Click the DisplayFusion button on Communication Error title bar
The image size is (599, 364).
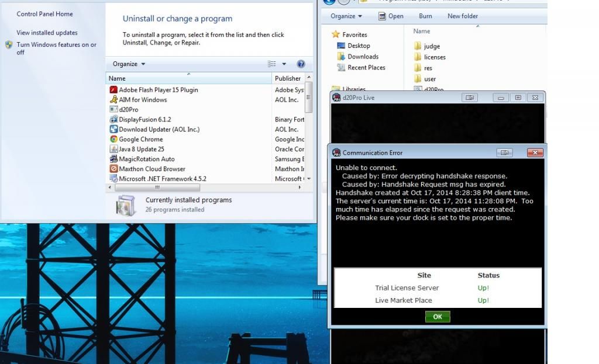coord(504,152)
